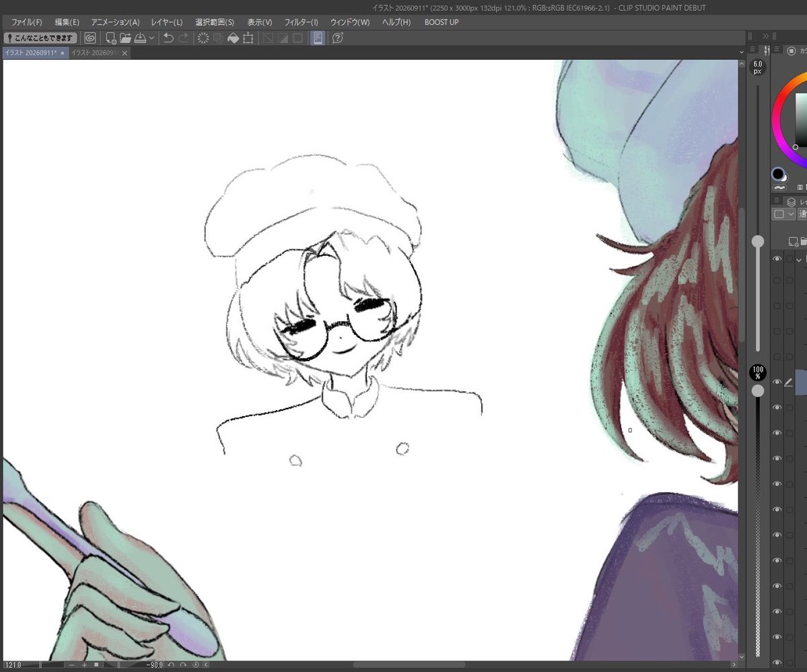The image size is (807, 672).
Task: Open the save options dropdown arrow
Action: [x=152, y=38]
